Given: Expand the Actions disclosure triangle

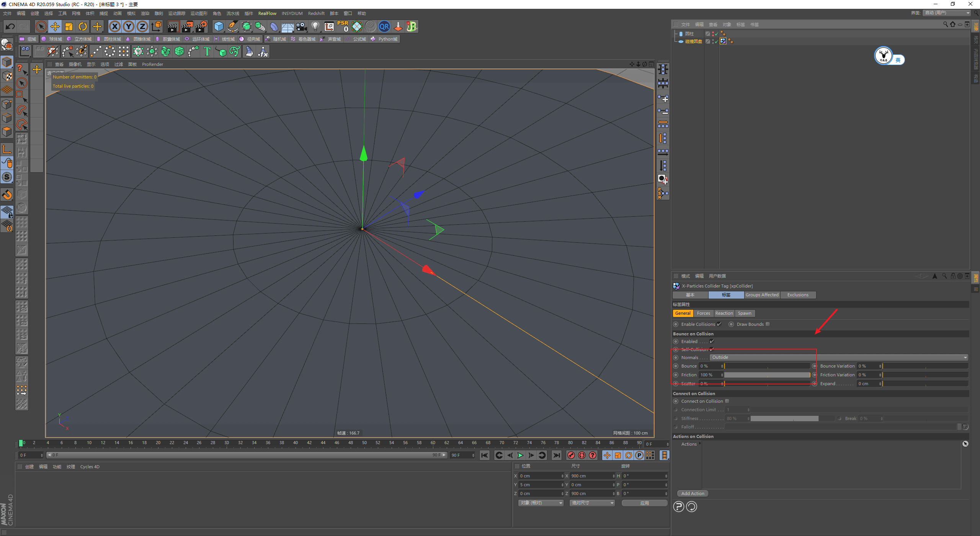Looking at the screenshot, I should [700, 444].
